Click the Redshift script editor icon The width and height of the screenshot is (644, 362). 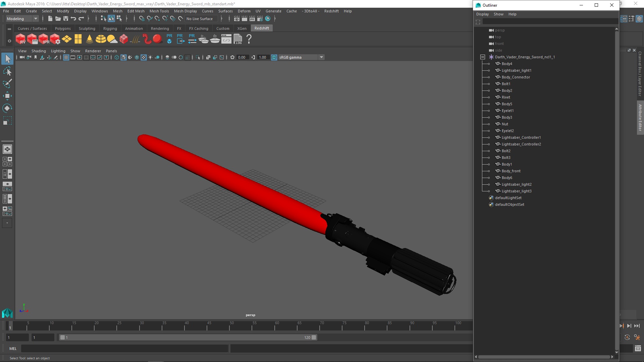click(x=226, y=39)
